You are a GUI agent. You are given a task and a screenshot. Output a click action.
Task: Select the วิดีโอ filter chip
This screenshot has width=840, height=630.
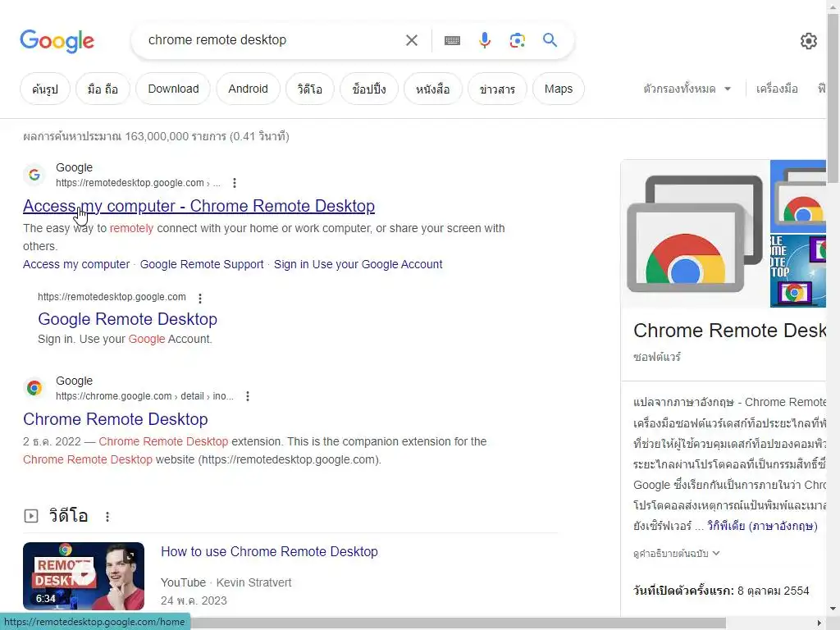(x=309, y=89)
